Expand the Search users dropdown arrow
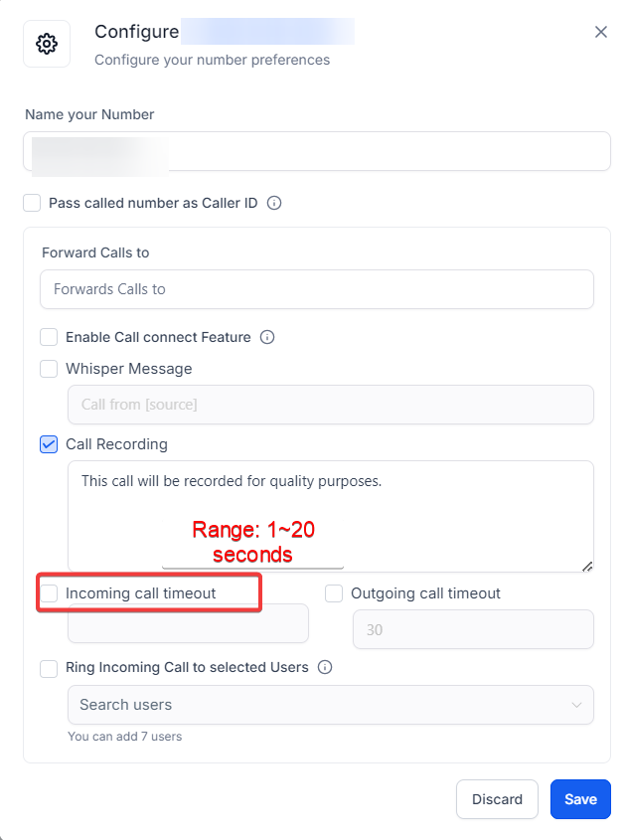624x840 pixels. (x=576, y=705)
